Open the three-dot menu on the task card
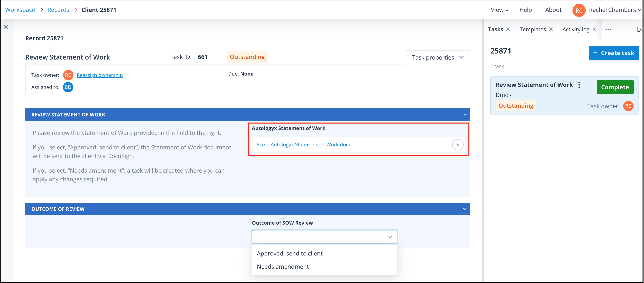Screen dimensions: 644x283 pyautogui.click(x=579, y=85)
